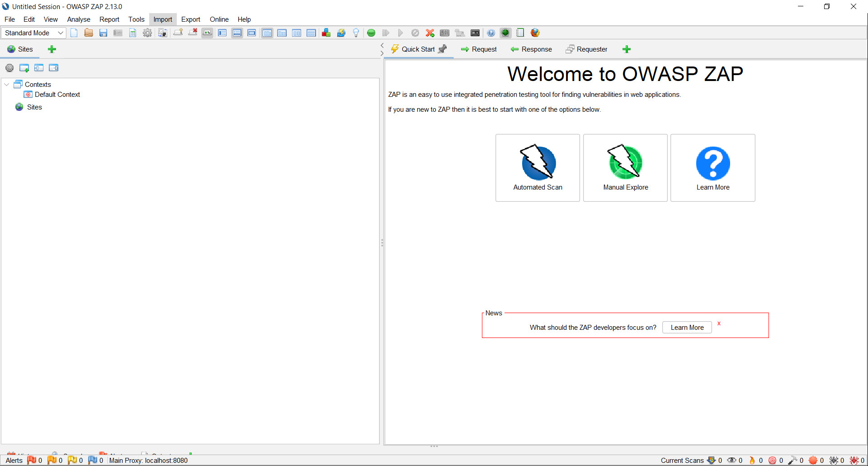The width and height of the screenshot is (868, 466).
Task: Dismiss the News box with red x
Action: [719, 323]
